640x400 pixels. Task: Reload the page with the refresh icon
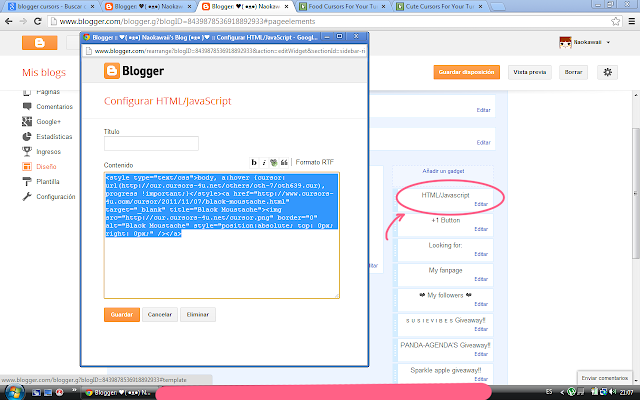tap(38, 22)
